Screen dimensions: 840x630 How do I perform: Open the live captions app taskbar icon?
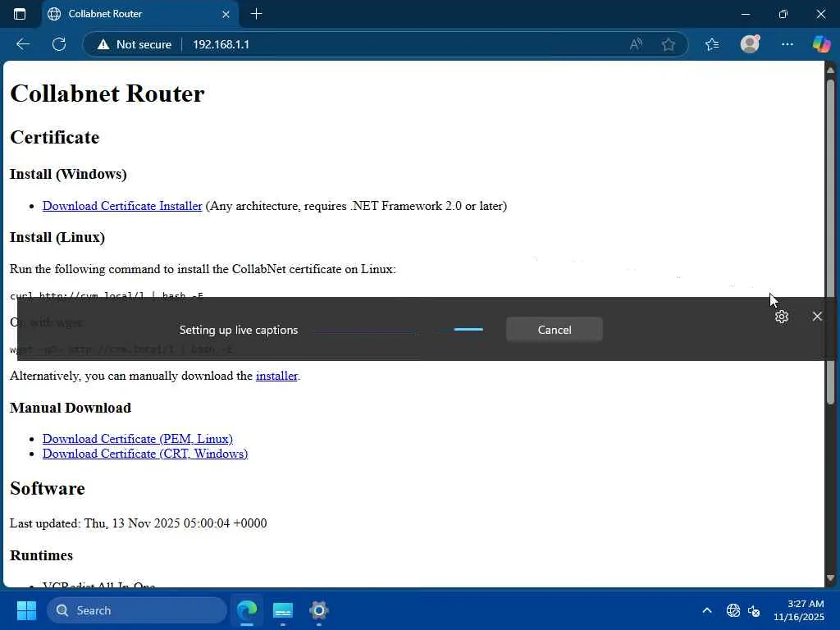point(283,610)
